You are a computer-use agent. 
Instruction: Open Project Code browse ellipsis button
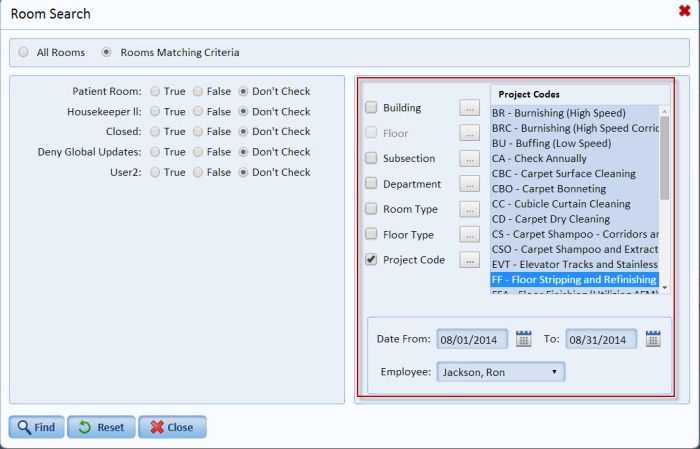[470, 260]
